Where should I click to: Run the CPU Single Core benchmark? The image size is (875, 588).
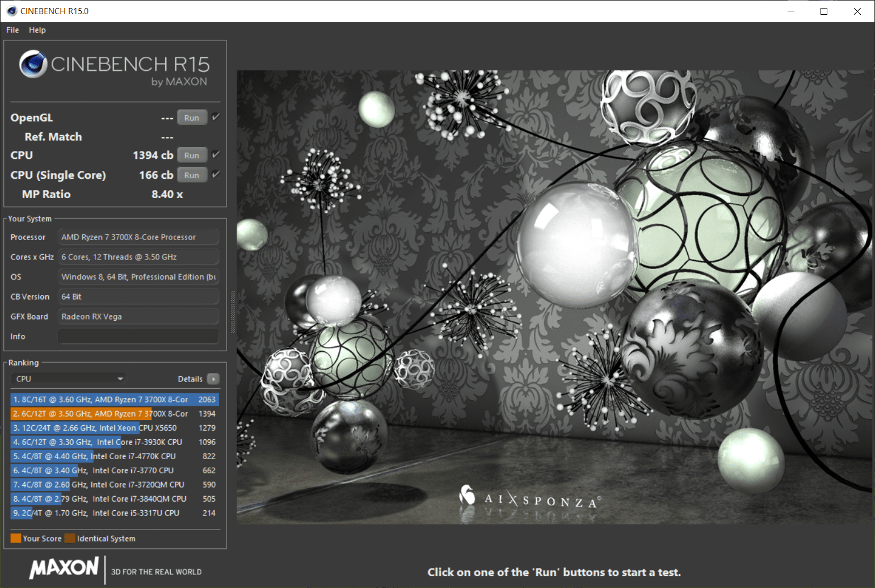coord(192,175)
